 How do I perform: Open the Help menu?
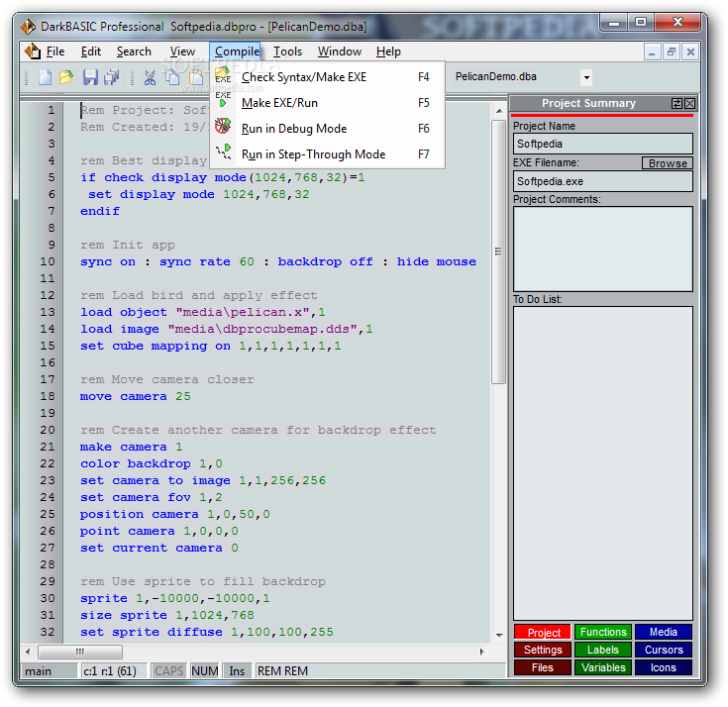[x=388, y=51]
